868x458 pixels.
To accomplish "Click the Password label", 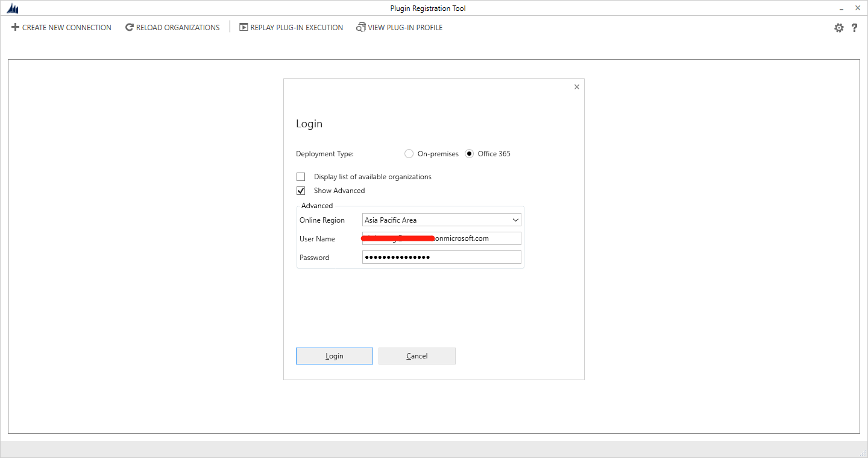I will pyautogui.click(x=315, y=258).
